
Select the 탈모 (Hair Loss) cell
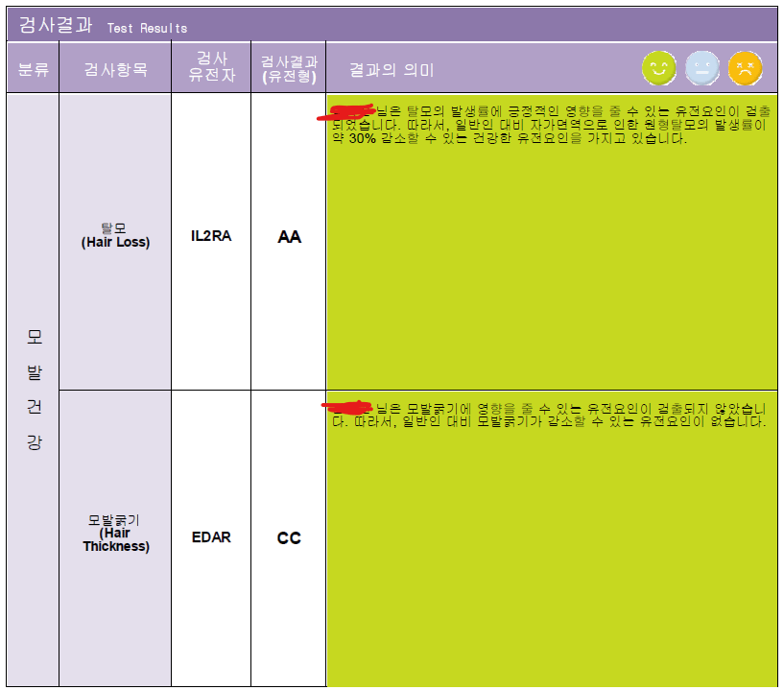(x=115, y=235)
